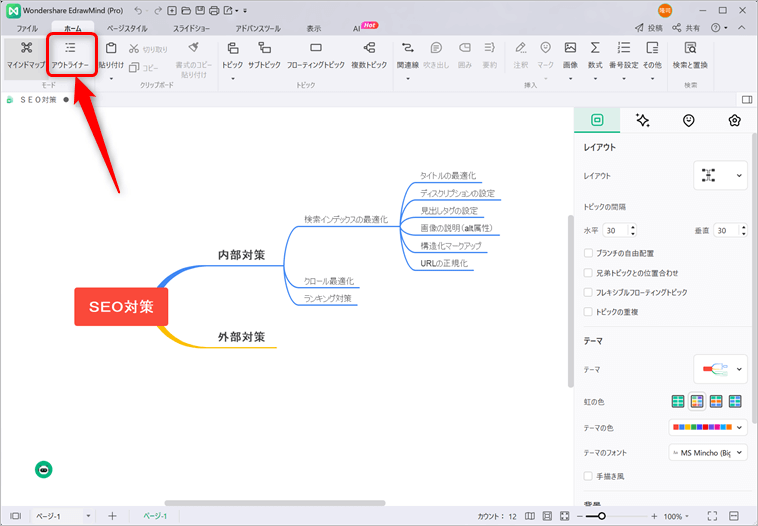The width and height of the screenshot is (758, 526).
Task: Switch to アウトライナー outline mode
Action: [x=70, y=54]
